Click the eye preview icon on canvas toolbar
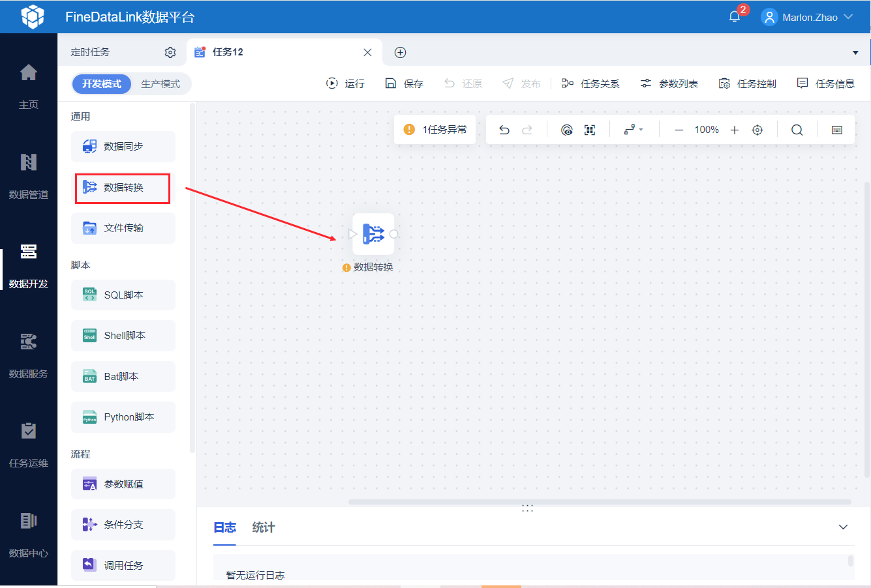The width and height of the screenshot is (871, 588). tap(567, 130)
